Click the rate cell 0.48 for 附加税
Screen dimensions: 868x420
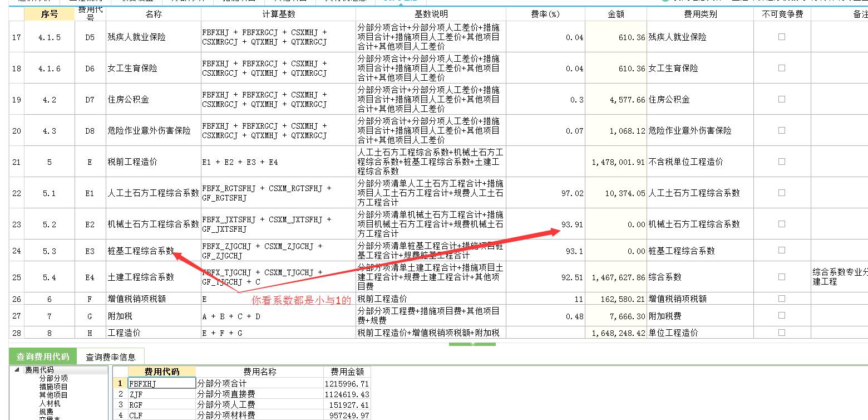(x=545, y=316)
